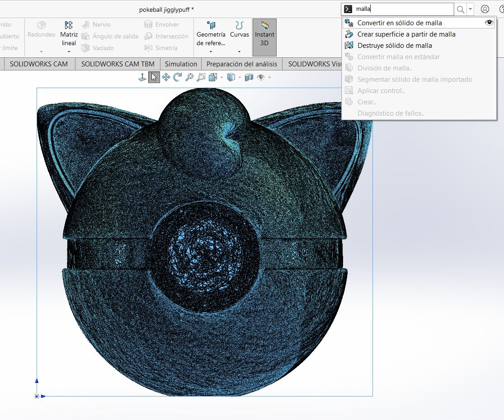This screenshot has height=420, width=504.
Task: Click the Display Style cube icon
Action: 231,77
